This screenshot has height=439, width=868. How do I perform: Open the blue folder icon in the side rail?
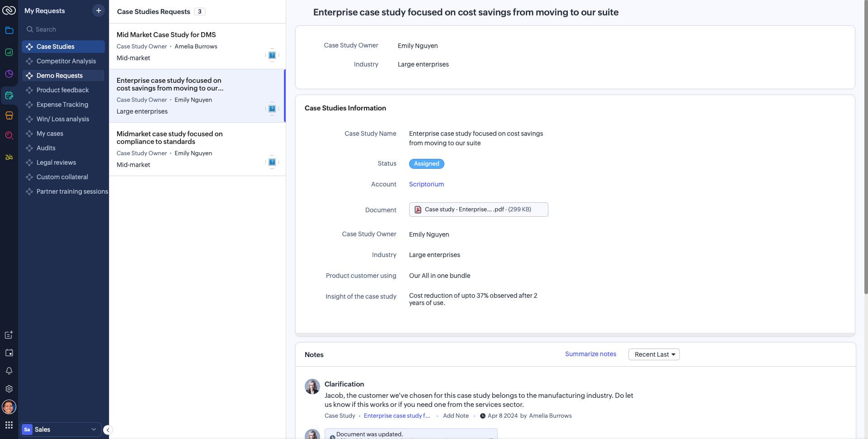click(9, 30)
